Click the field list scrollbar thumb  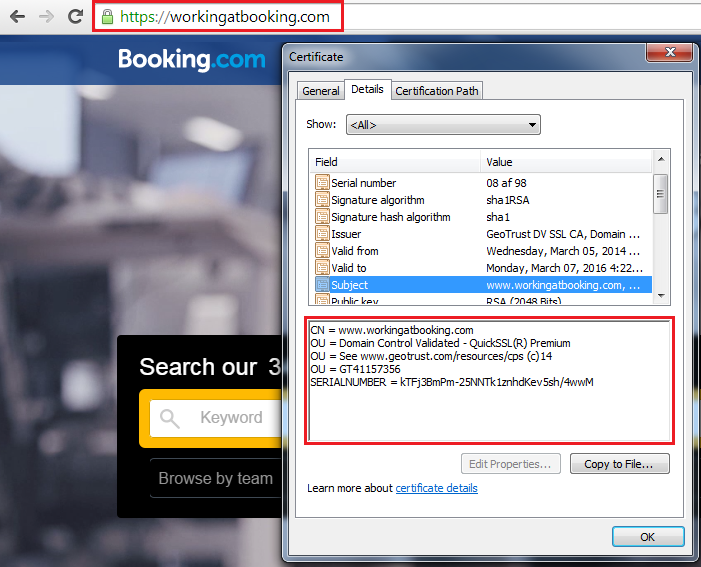(661, 194)
